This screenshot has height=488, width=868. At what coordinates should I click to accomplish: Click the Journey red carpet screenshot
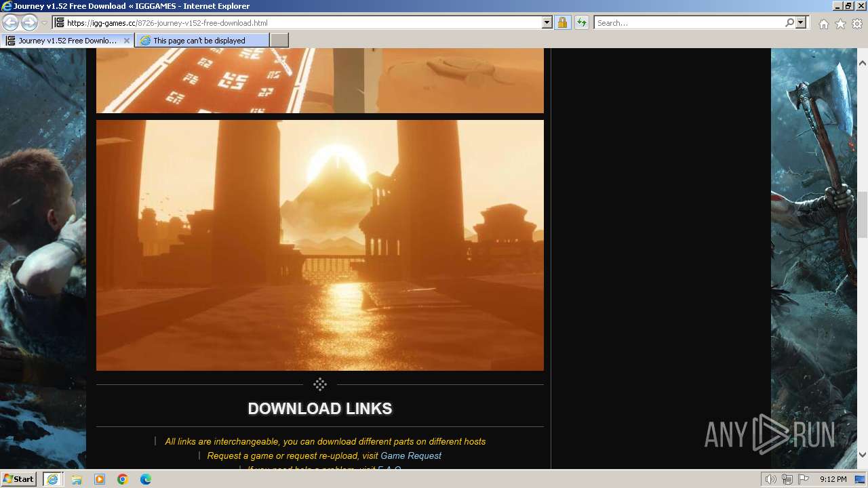[320, 81]
